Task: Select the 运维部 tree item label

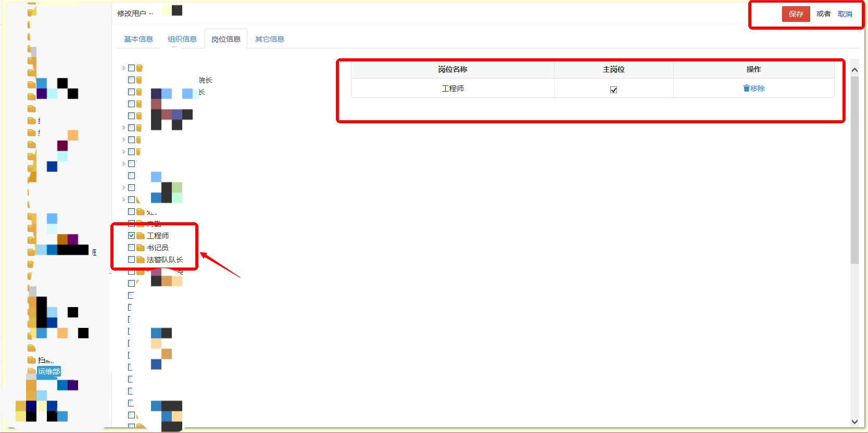Action: point(49,371)
